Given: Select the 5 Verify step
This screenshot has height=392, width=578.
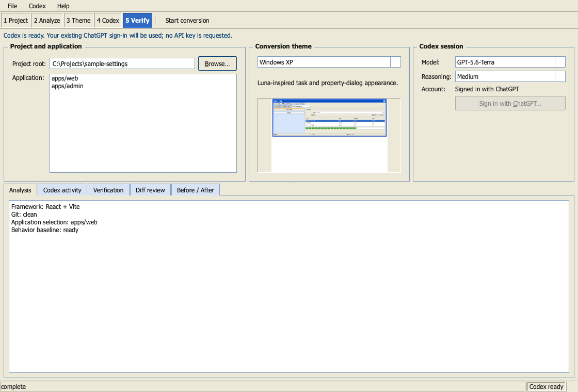Looking at the screenshot, I should 137,21.
